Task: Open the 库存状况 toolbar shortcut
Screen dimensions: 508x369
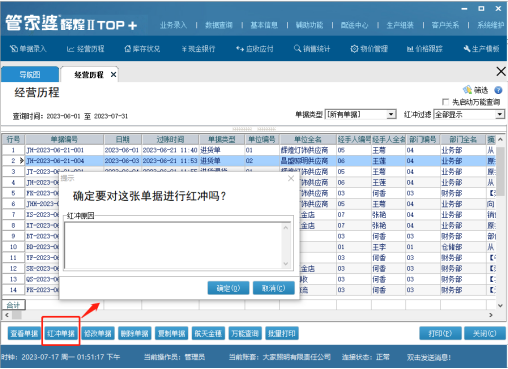Action: coord(142,49)
